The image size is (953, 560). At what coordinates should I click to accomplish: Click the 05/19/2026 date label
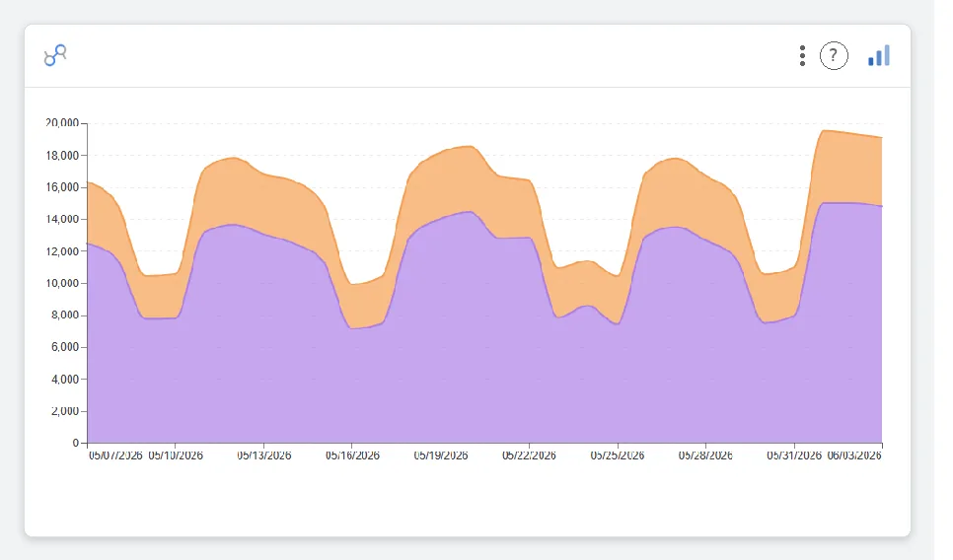coord(441,455)
